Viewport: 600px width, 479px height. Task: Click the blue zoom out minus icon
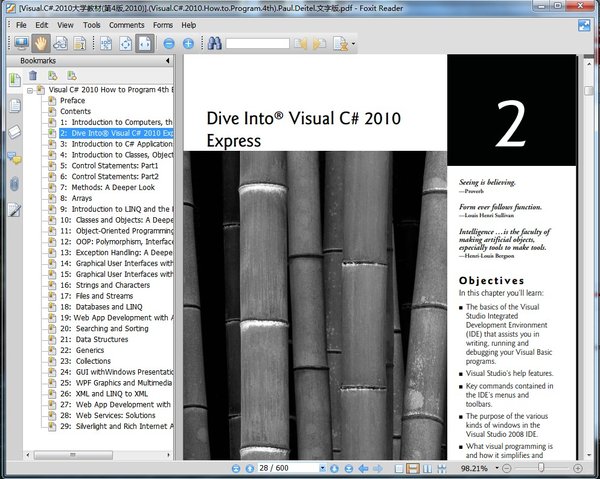click(x=169, y=44)
